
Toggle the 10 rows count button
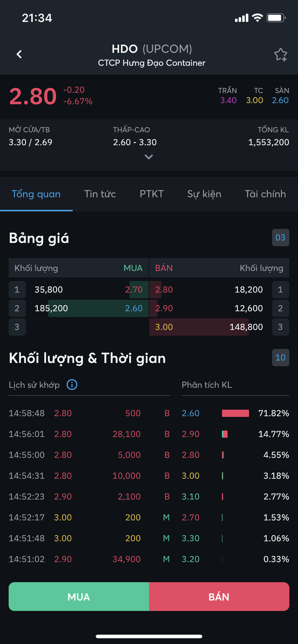(280, 358)
